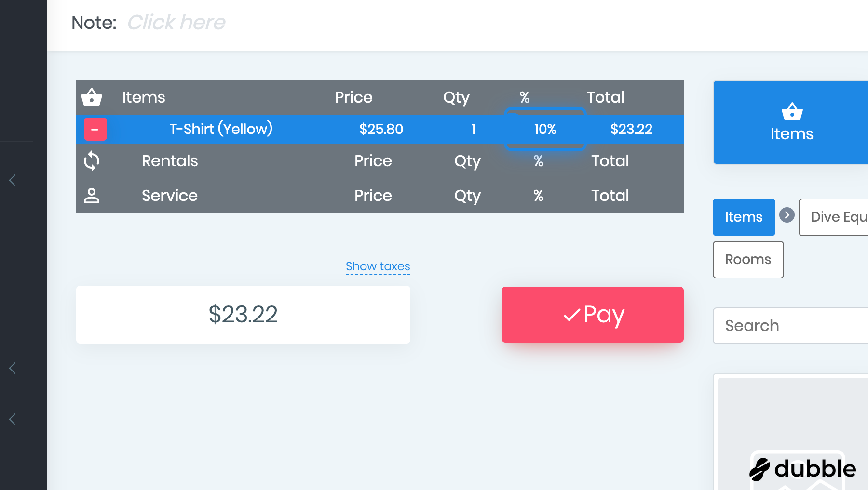Select the Rooms category tab
The height and width of the screenshot is (490, 868).
click(x=748, y=260)
